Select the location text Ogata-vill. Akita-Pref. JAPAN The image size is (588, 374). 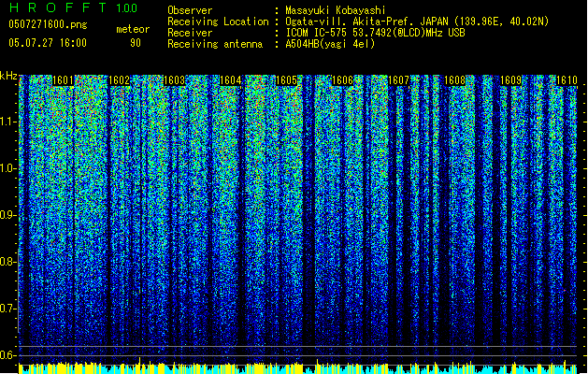coord(366,22)
